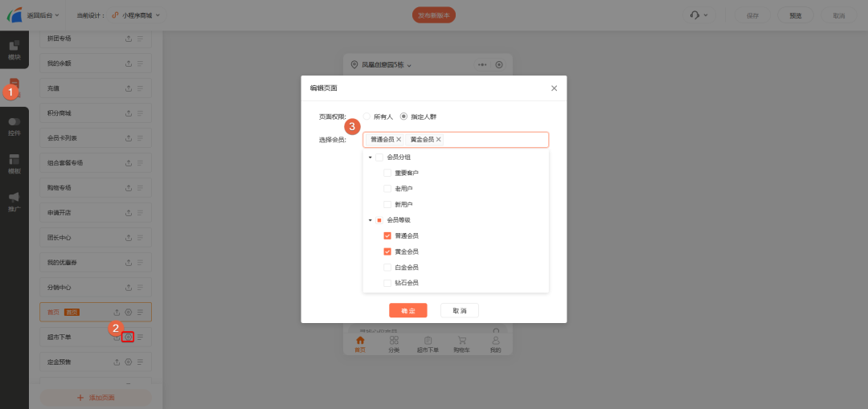Click the 预览 button in top bar
Image resolution: width=868 pixels, height=409 pixels.
coord(796,15)
